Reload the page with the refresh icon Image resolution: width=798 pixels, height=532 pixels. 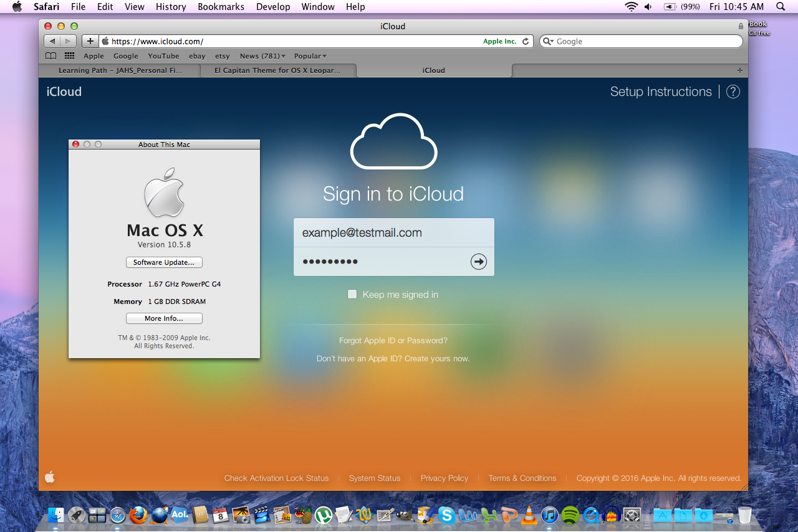526,42
